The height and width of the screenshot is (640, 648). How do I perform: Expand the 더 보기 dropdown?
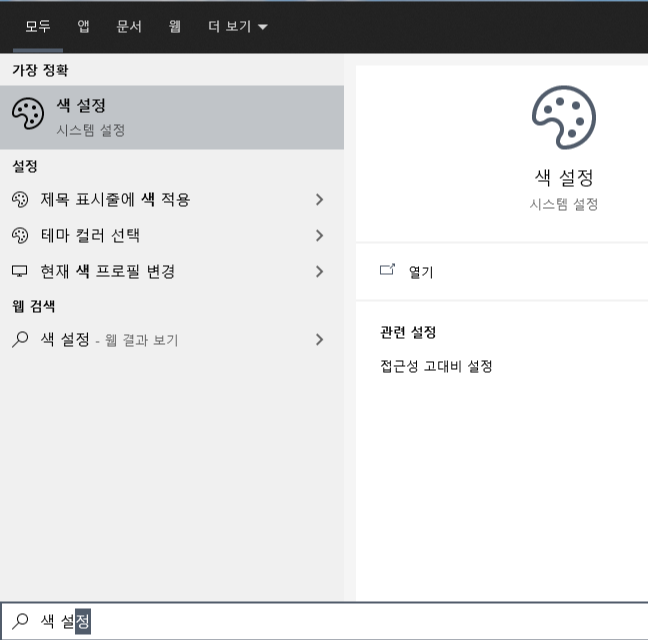(x=238, y=26)
